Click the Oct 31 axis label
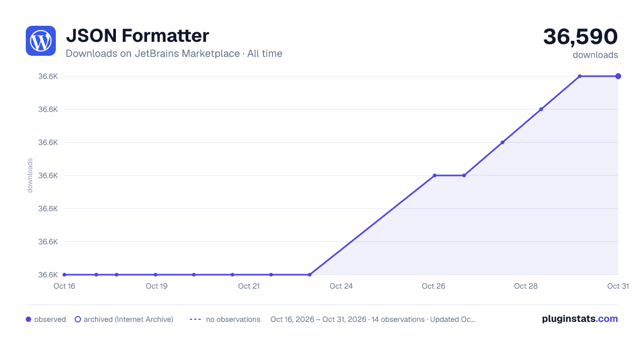Viewport: 644px width, 338px height. point(618,286)
